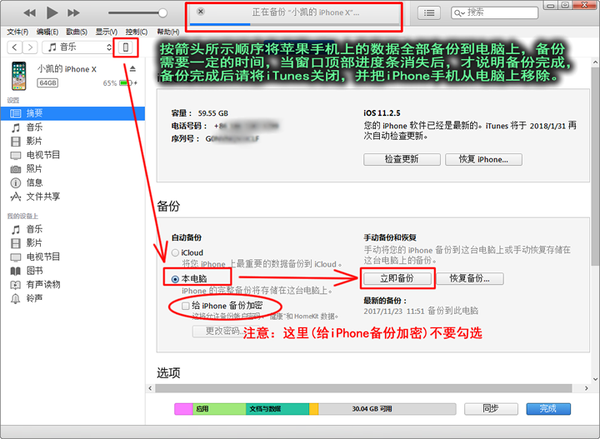
Task: Go forward with the right arrow
Action: [x=30, y=47]
